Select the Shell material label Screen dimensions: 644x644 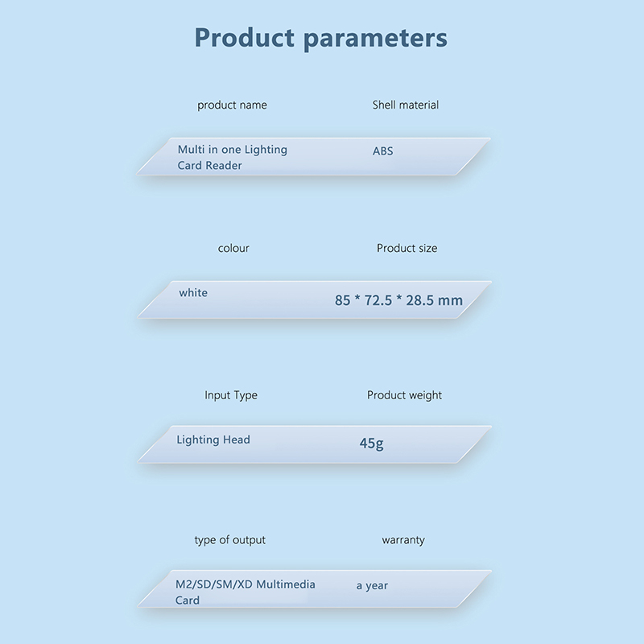[405, 105]
